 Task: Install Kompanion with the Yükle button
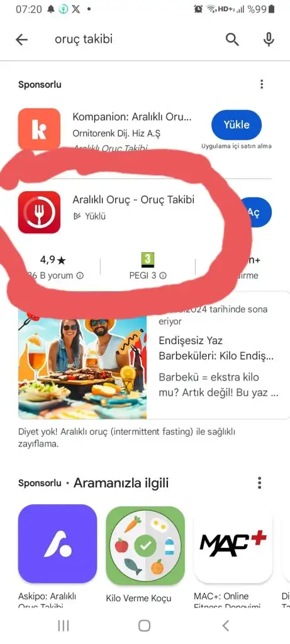coord(237,125)
